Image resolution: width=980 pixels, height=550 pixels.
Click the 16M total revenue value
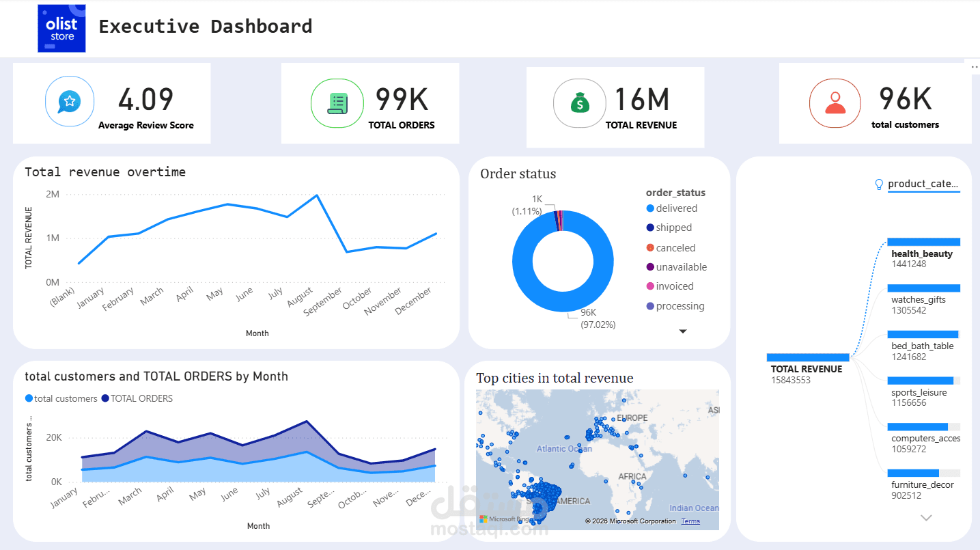pyautogui.click(x=641, y=100)
